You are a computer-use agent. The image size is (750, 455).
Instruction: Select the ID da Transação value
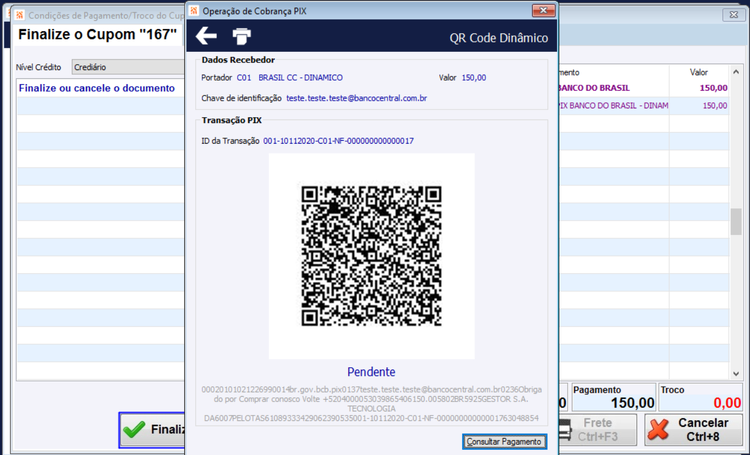[338, 141]
